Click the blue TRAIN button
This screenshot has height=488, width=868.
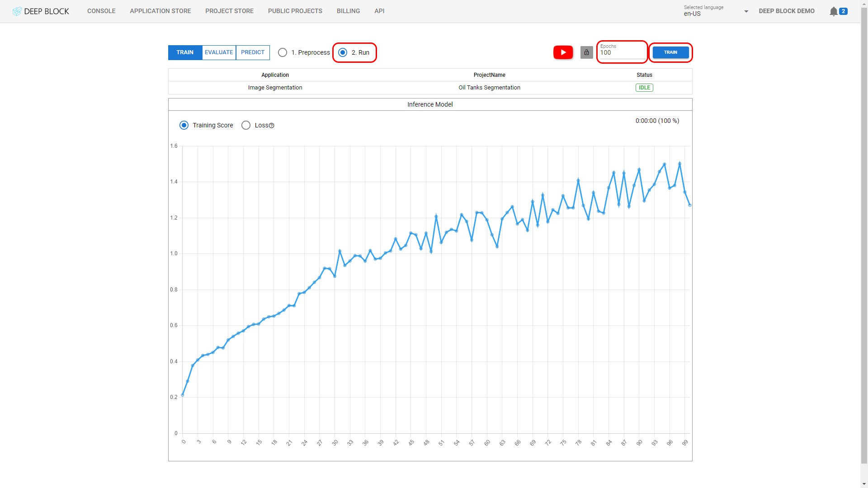[671, 52]
